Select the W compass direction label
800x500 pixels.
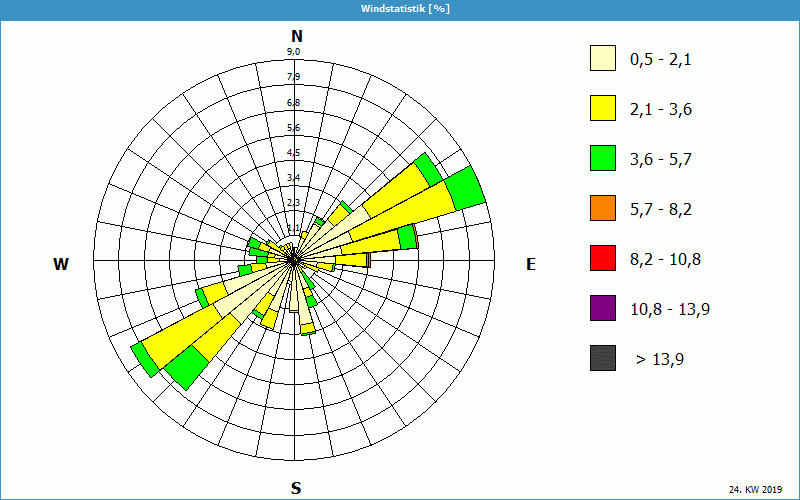pyautogui.click(x=61, y=265)
